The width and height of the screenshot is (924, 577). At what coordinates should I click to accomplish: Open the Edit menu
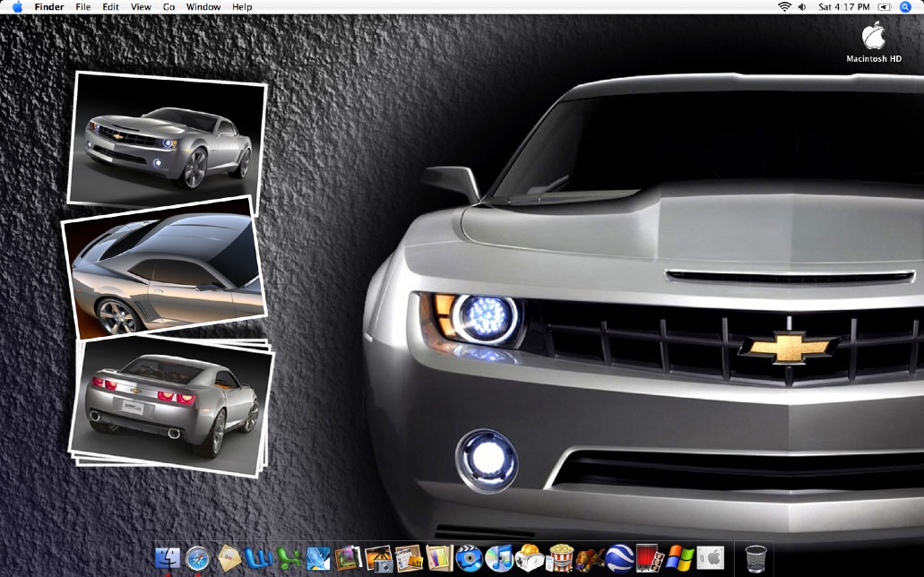tap(110, 7)
